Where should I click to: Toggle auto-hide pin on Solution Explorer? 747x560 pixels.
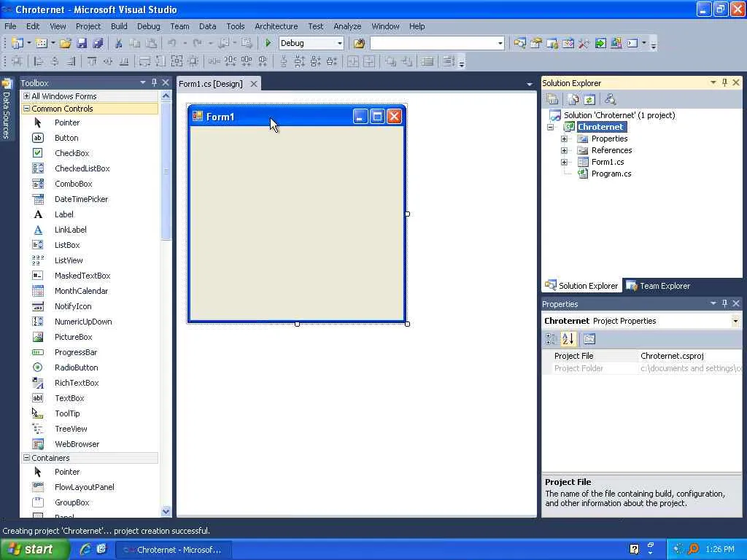click(724, 83)
